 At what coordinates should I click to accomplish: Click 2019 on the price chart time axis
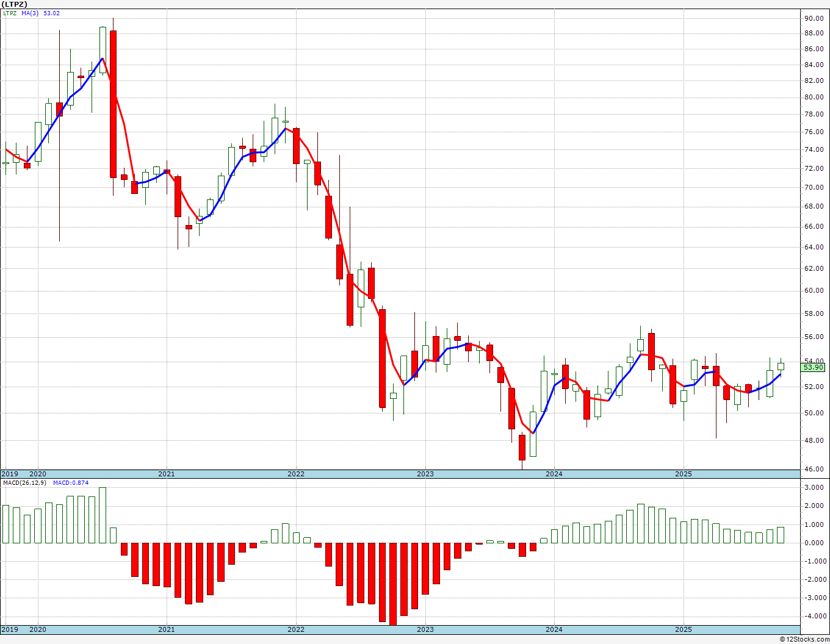[10, 474]
